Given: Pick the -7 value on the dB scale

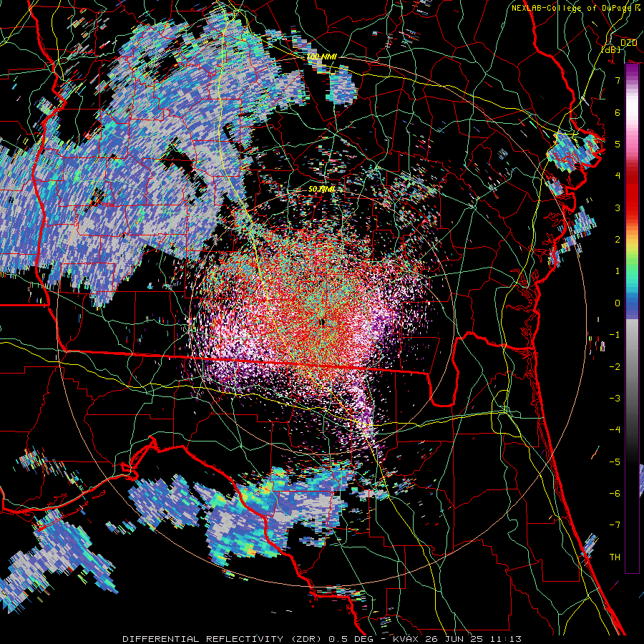Looking at the screenshot, I should 615,525.
